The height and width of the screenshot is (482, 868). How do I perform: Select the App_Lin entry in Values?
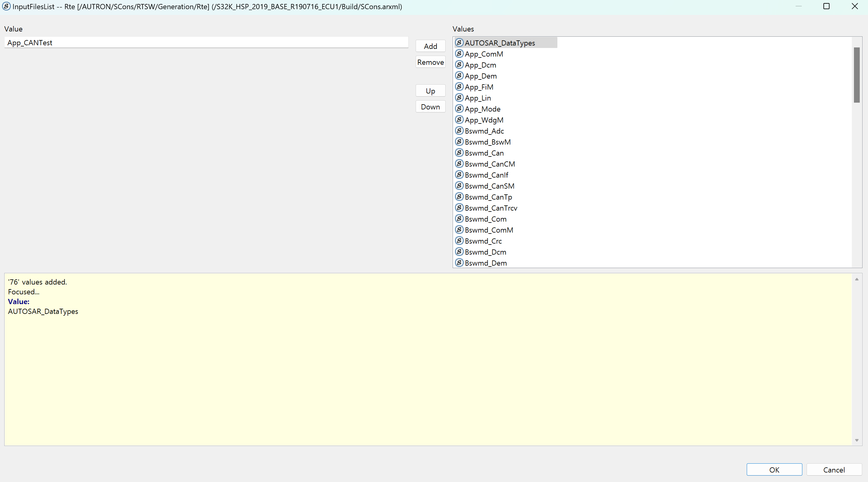tap(478, 98)
